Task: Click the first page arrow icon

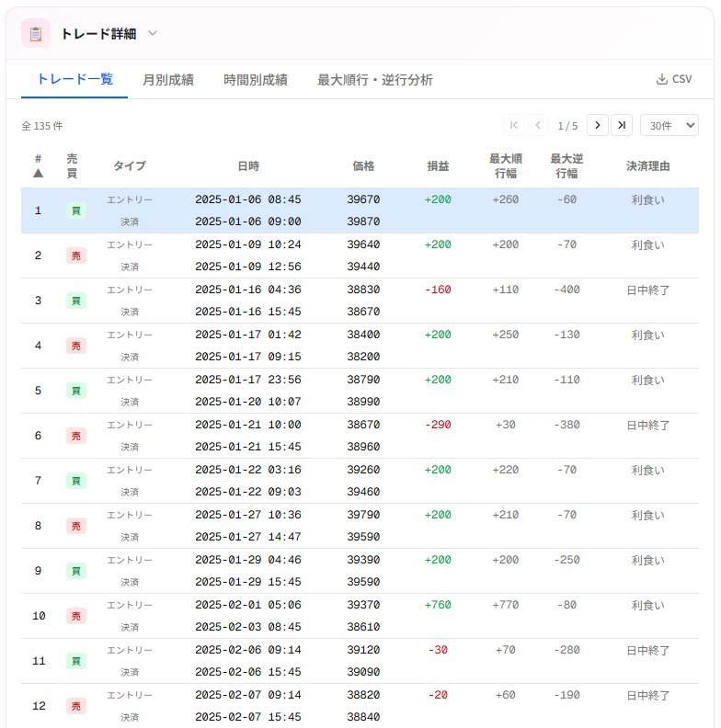Action: pos(513,125)
